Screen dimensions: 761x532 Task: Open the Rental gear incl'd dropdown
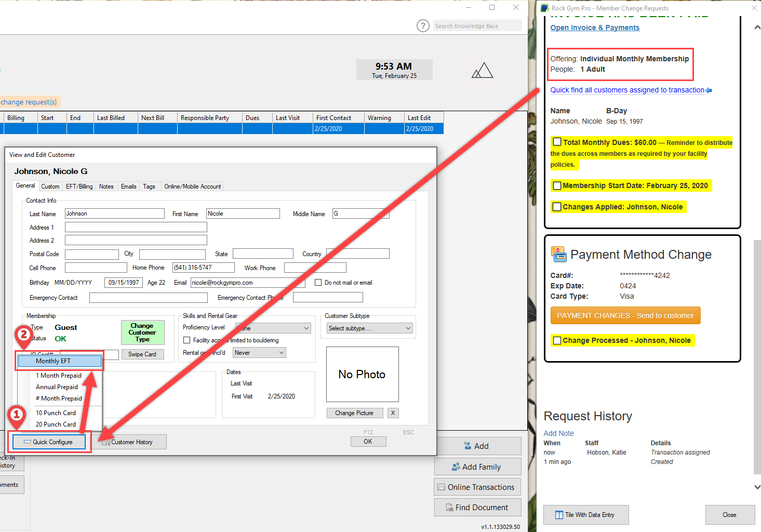pyautogui.click(x=259, y=353)
